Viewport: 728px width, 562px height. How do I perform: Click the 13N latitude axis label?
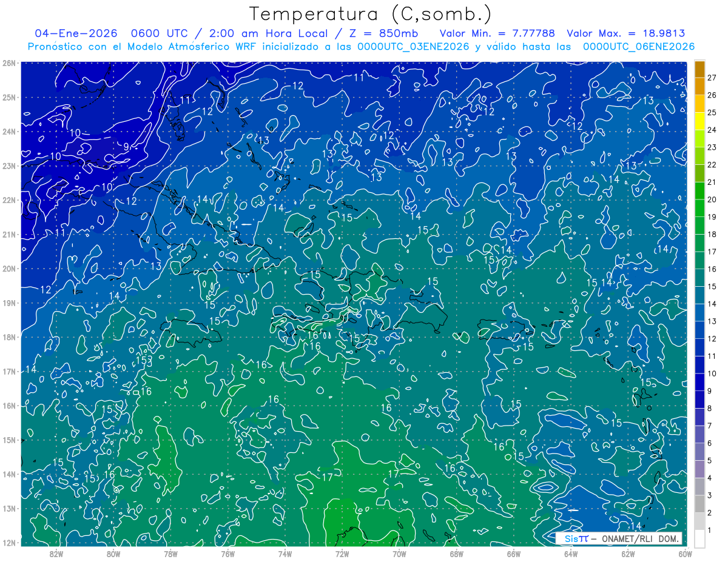click(x=8, y=508)
